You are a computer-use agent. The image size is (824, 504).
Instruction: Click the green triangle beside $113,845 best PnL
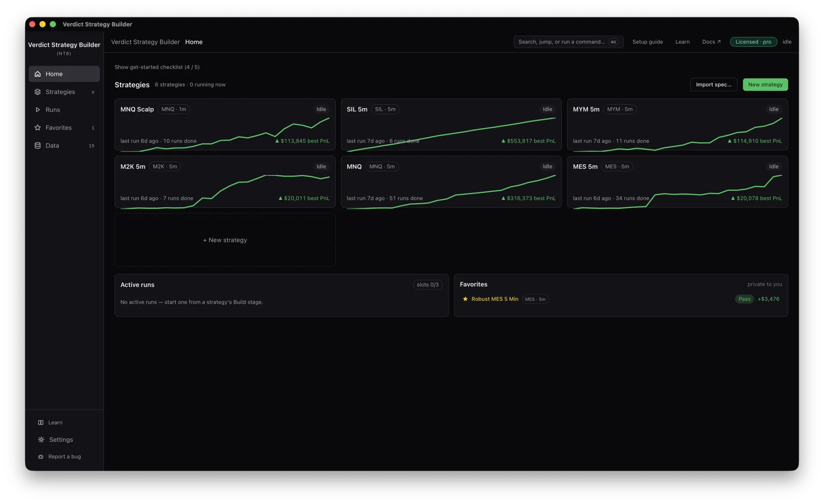[x=277, y=141]
